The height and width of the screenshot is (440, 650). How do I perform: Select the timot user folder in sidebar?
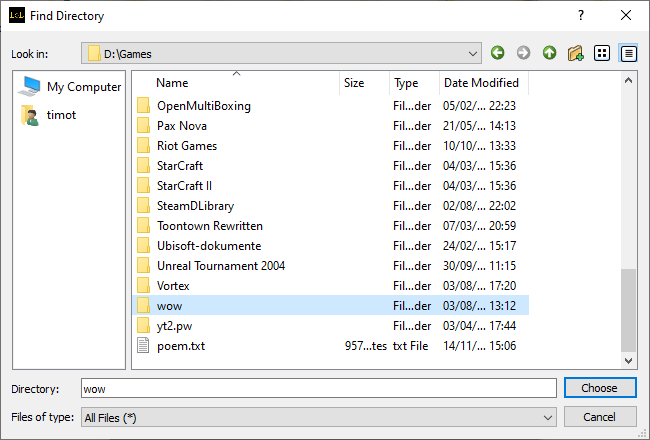click(x=49, y=115)
